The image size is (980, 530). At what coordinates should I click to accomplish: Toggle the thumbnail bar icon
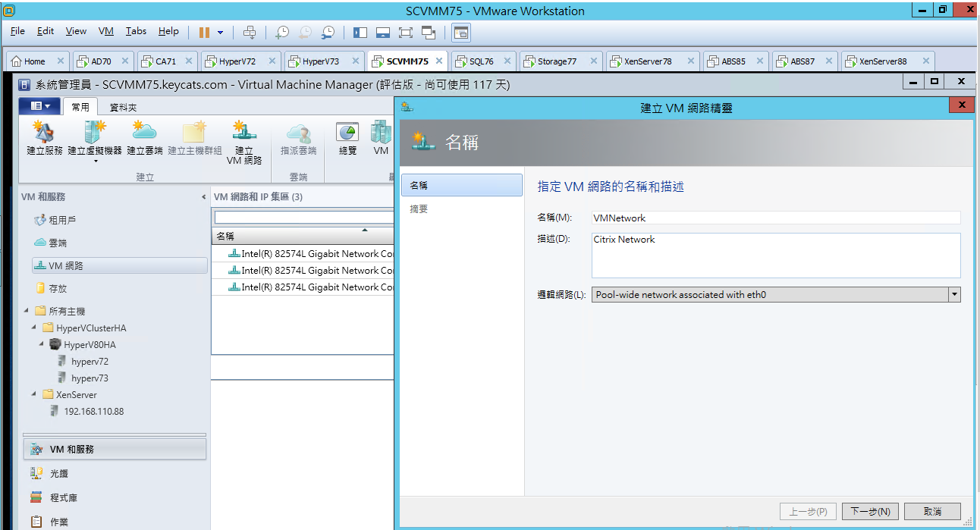[x=383, y=32]
